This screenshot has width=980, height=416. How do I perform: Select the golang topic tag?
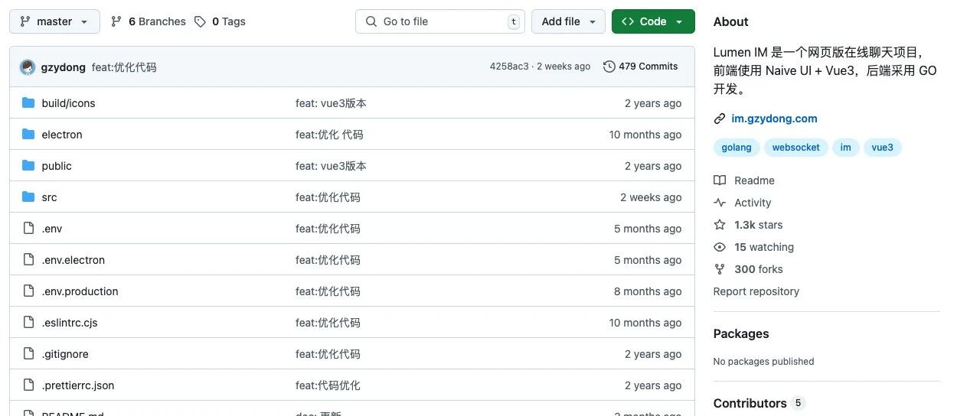(x=737, y=148)
